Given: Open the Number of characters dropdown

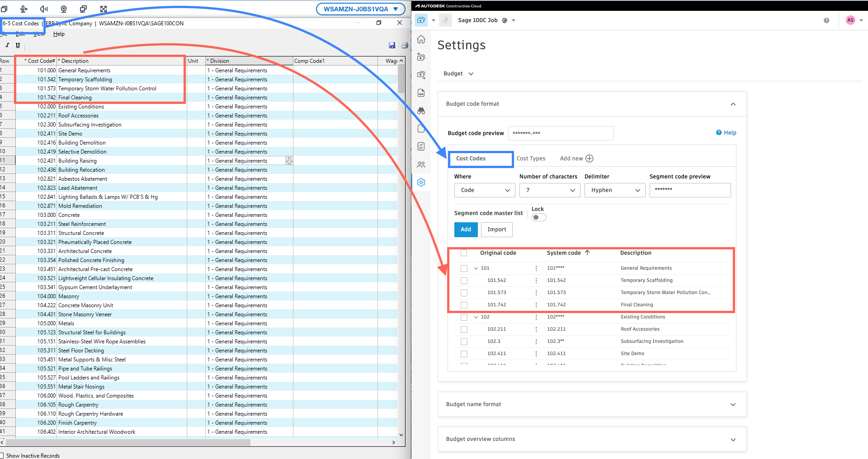Looking at the screenshot, I should point(550,190).
